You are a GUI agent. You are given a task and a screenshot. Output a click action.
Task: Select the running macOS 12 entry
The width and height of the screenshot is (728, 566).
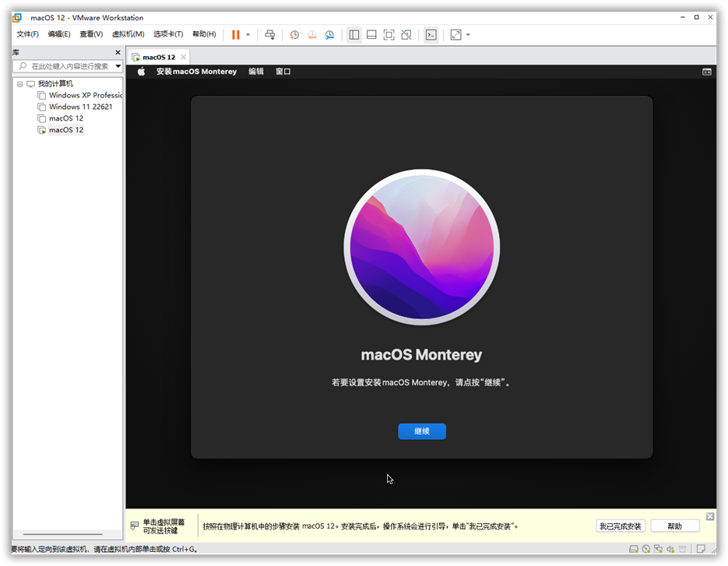(x=66, y=130)
